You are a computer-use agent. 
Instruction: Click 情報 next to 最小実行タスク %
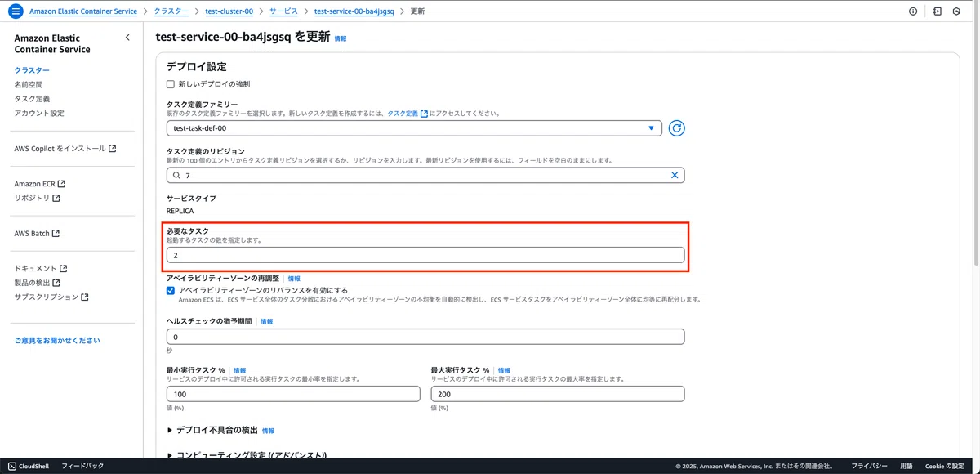coord(239,370)
